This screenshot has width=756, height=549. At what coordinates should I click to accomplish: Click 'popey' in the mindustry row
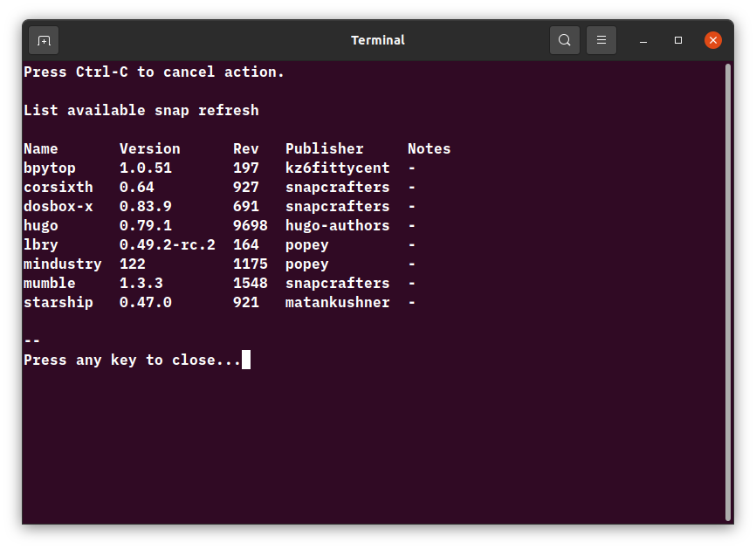tap(307, 264)
